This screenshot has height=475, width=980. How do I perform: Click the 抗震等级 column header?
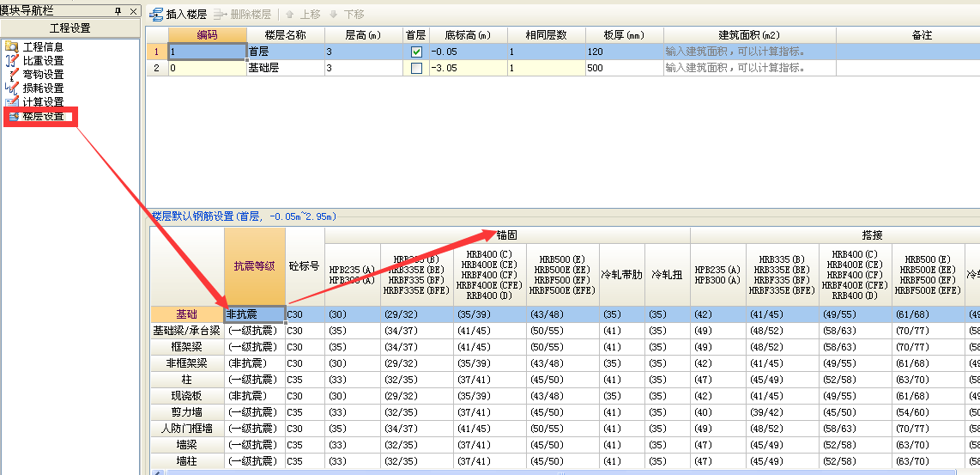255,266
